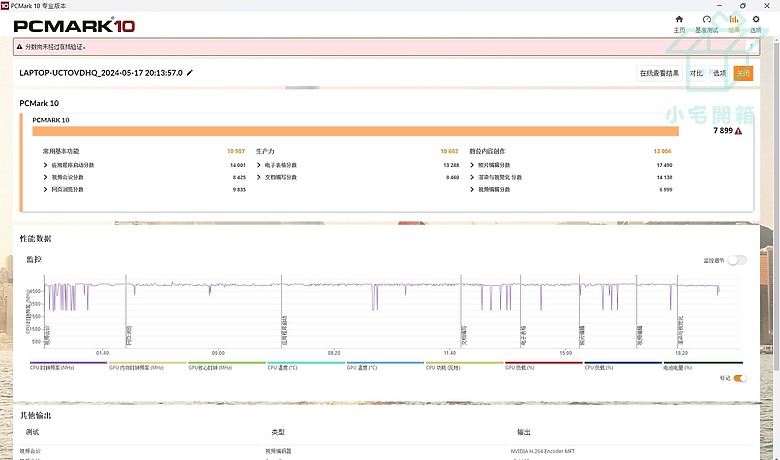Turn off the 标记 markers switch
The image size is (780, 460).
(740, 378)
